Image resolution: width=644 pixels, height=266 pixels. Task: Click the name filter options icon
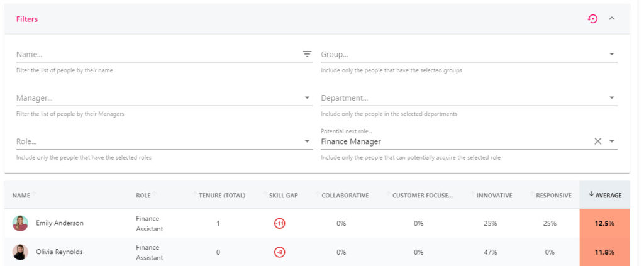coord(307,54)
